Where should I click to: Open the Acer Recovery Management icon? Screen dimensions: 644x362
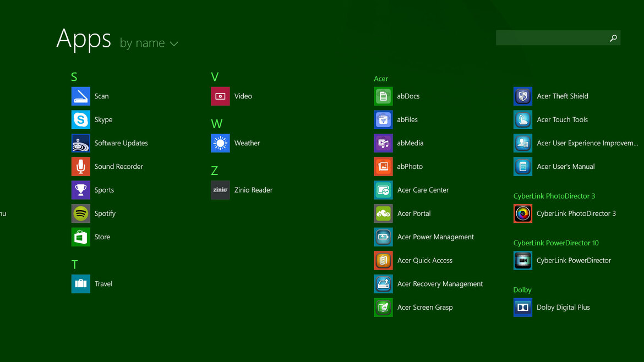click(x=383, y=284)
